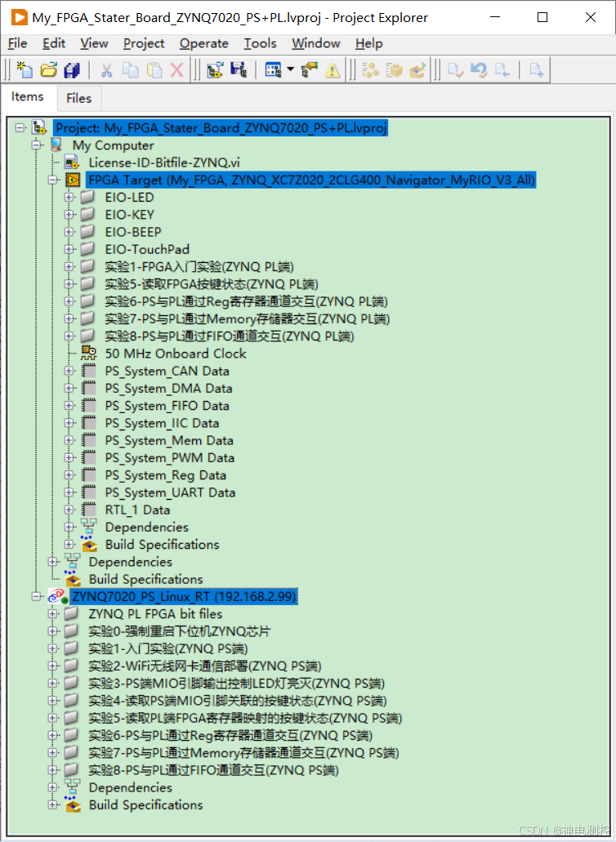Open the Operate menu

click(x=203, y=43)
